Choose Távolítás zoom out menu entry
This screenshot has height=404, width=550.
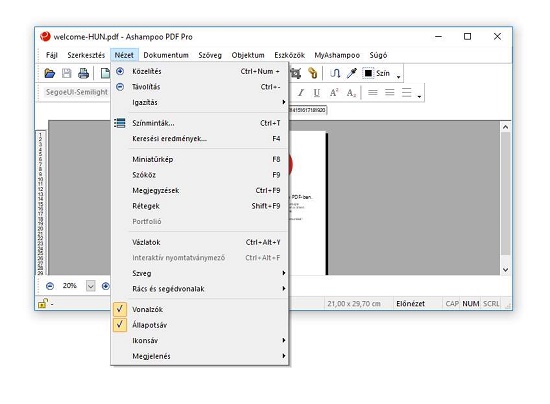pyautogui.click(x=200, y=87)
